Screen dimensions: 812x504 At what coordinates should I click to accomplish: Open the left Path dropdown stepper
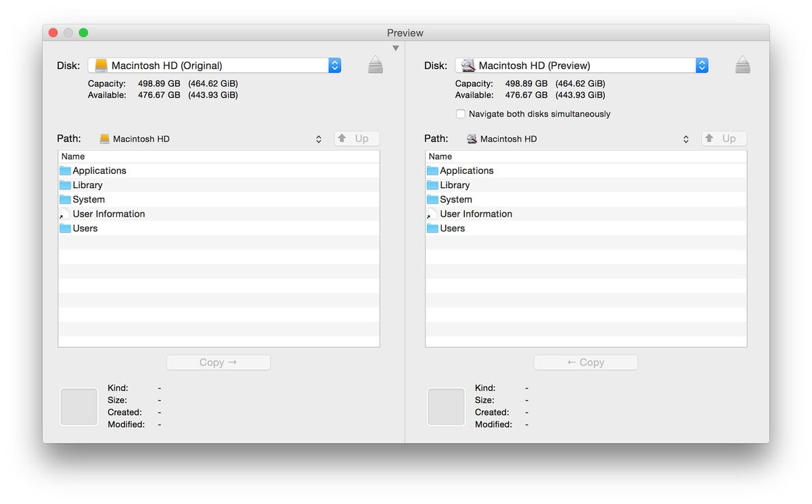click(x=318, y=138)
